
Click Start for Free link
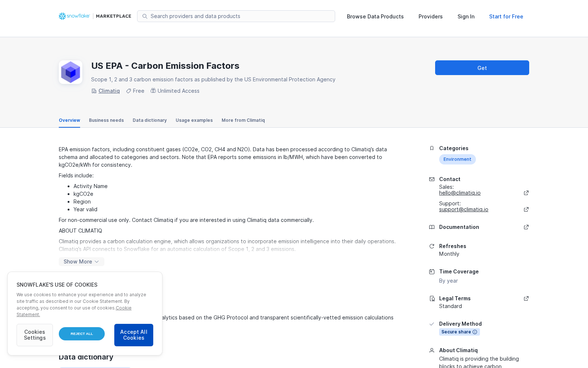tap(506, 17)
